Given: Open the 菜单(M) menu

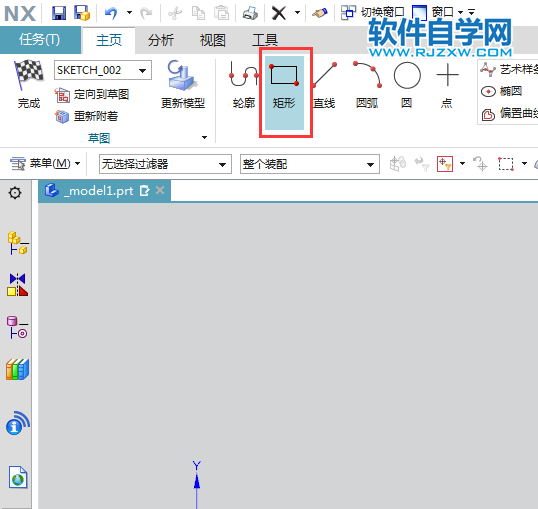Looking at the screenshot, I should 45,163.
